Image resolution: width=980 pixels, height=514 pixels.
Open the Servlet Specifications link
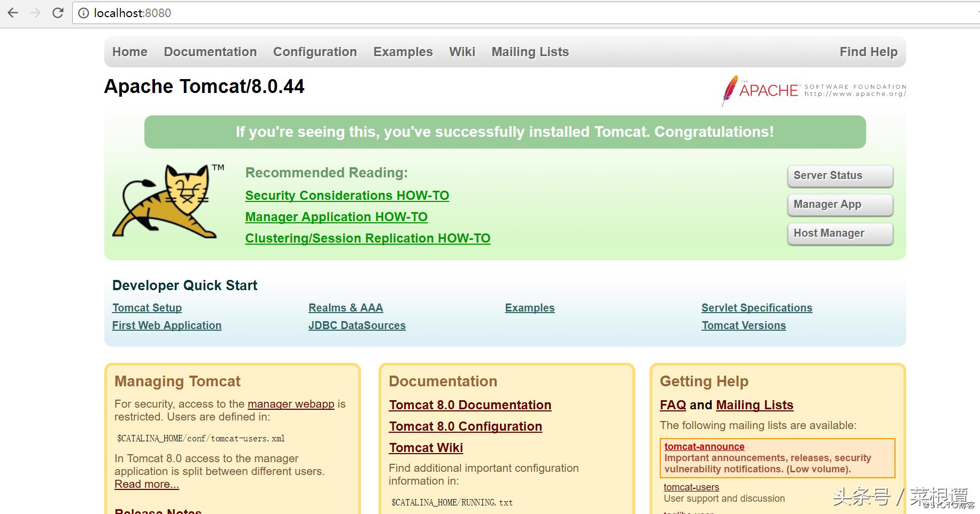757,308
